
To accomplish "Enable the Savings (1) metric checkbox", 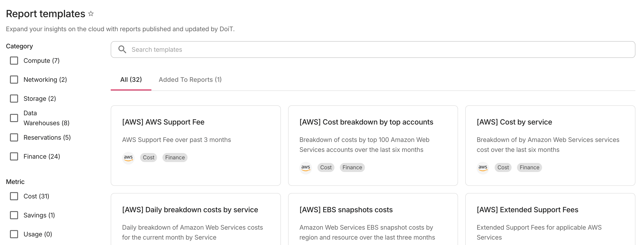I will [x=14, y=215].
